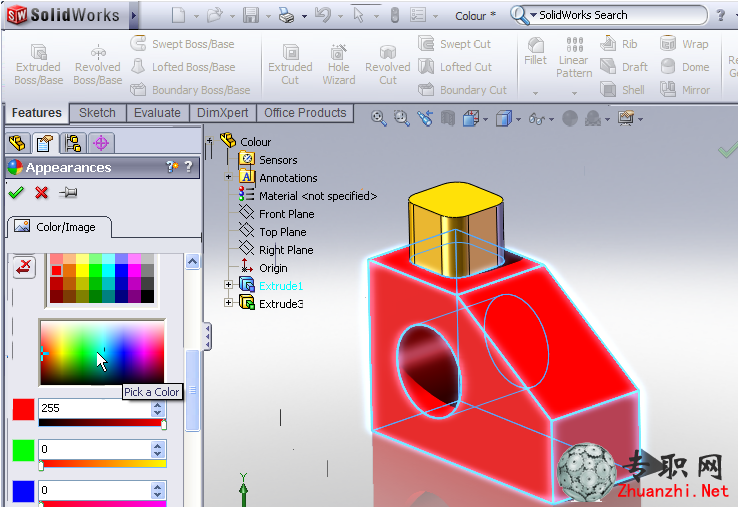Select Lofted Cut

[x=455, y=67]
